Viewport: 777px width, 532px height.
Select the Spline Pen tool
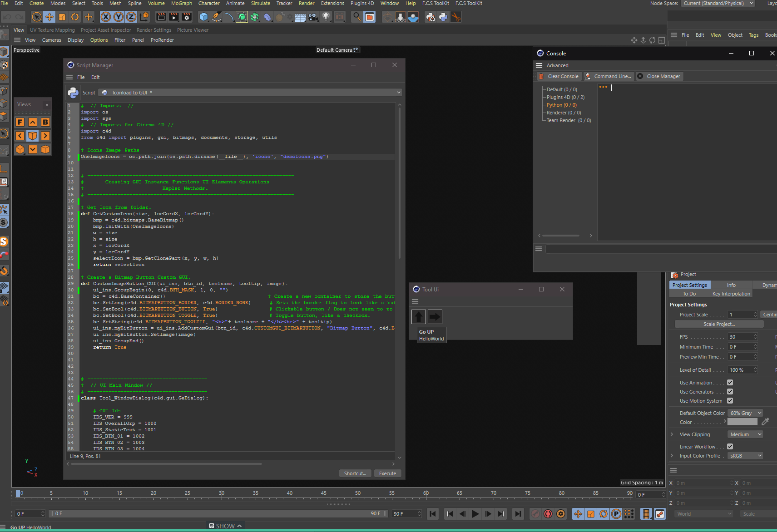(x=217, y=17)
